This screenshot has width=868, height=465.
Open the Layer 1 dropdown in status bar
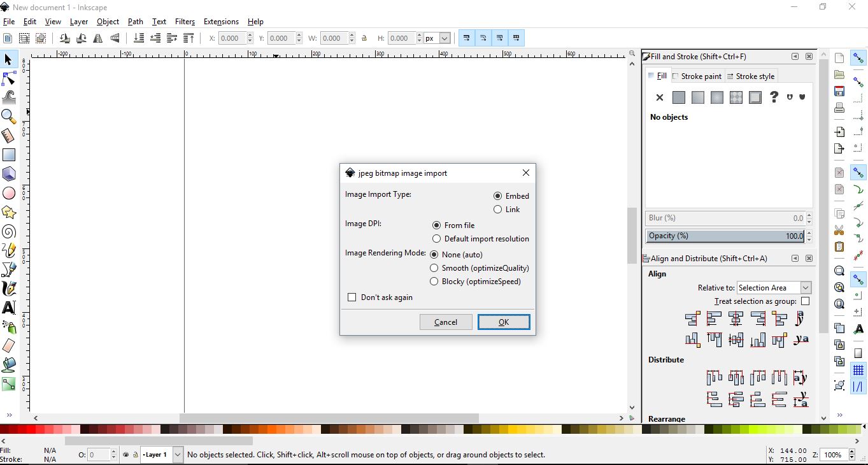click(176, 455)
